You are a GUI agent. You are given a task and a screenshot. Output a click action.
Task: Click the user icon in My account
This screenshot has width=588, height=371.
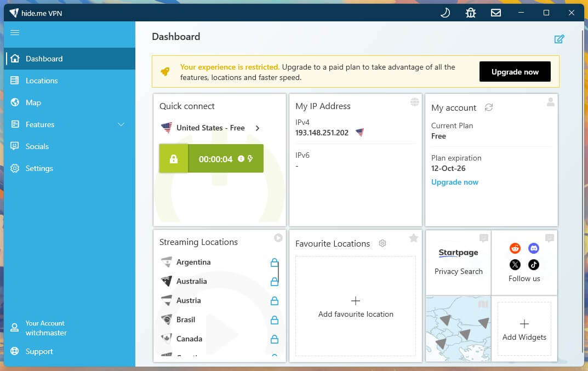(x=551, y=102)
